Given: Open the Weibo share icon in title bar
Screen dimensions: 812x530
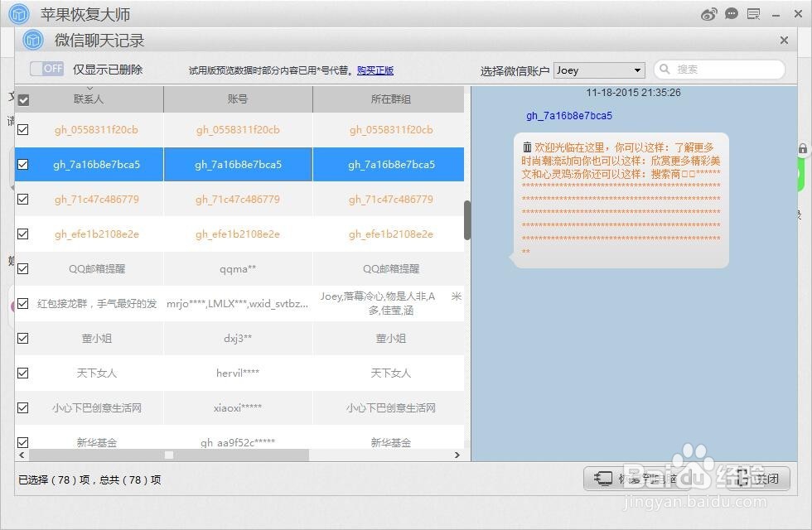Looking at the screenshot, I should coord(709,14).
